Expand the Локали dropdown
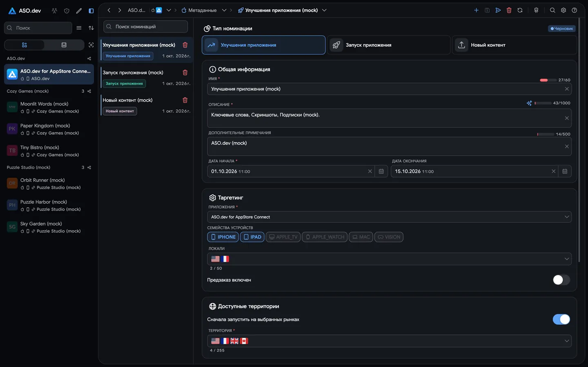588x367 pixels. pyautogui.click(x=389, y=259)
